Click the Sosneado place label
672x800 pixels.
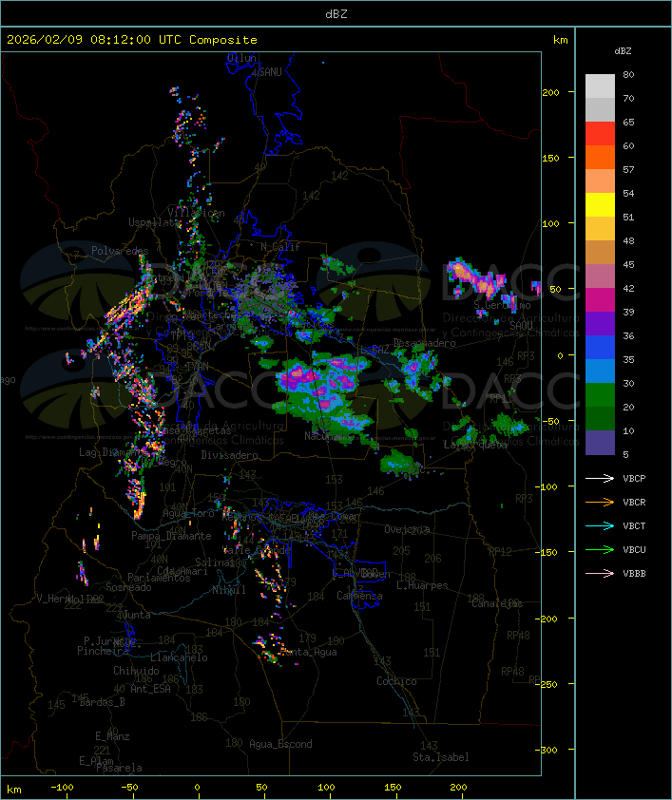click(128, 587)
